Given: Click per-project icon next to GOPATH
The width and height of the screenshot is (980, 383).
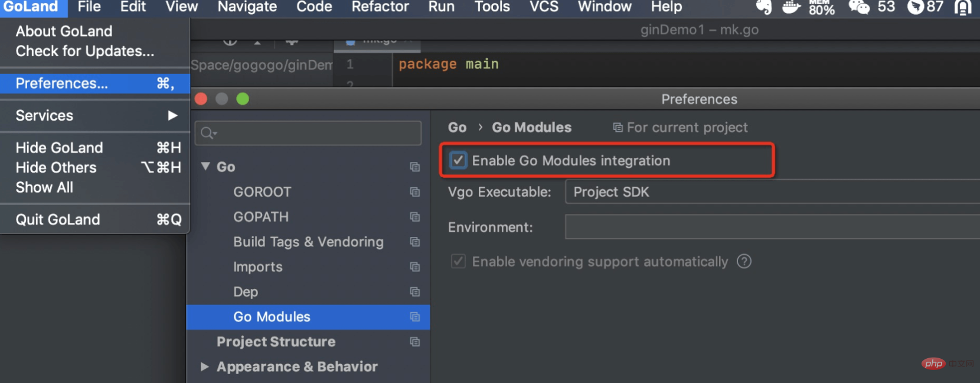Looking at the screenshot, I should (415, 217).
